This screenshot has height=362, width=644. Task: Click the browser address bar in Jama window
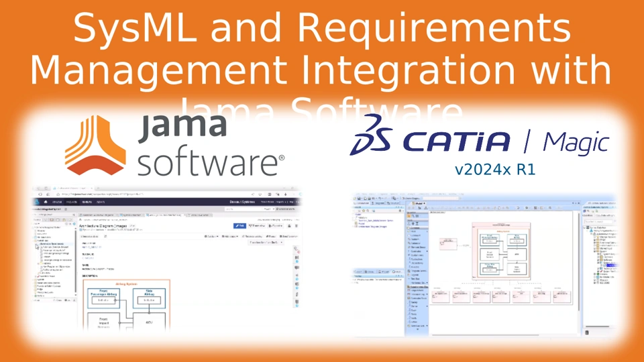click(154, 194)
